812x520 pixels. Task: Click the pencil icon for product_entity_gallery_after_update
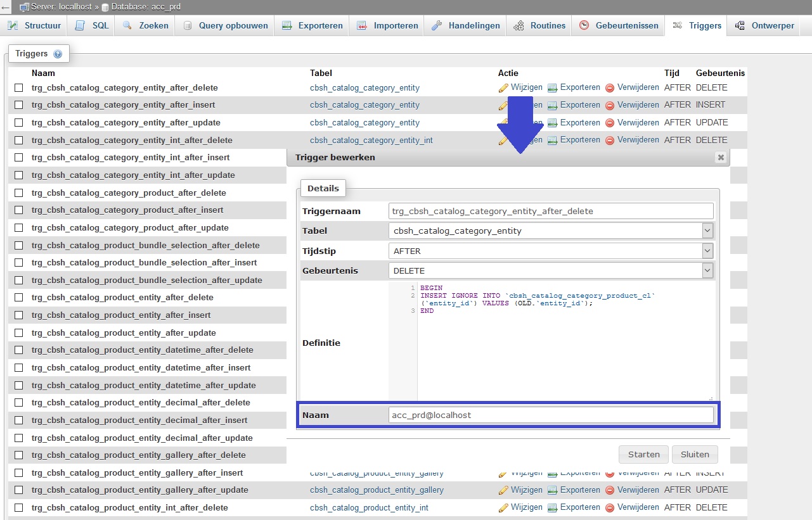tap(503, 490)
